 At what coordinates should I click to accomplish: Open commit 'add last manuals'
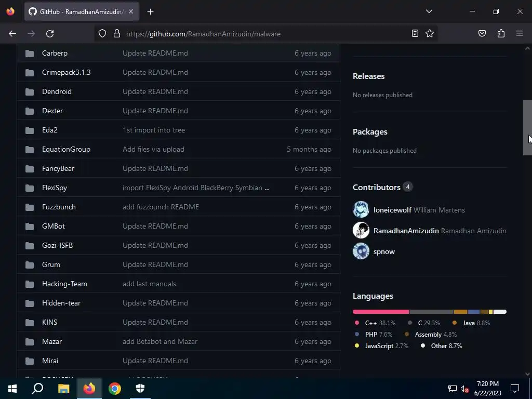pyautogui.click(x=149, y=284)
